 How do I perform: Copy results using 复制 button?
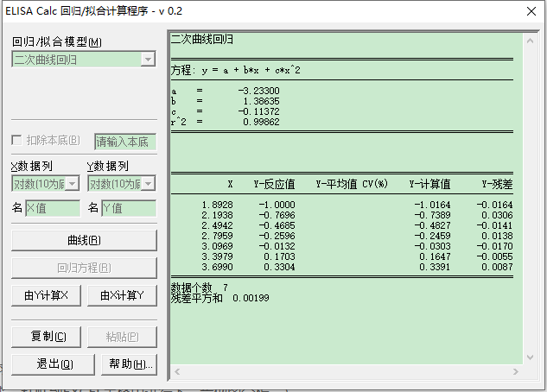[46, 337]
